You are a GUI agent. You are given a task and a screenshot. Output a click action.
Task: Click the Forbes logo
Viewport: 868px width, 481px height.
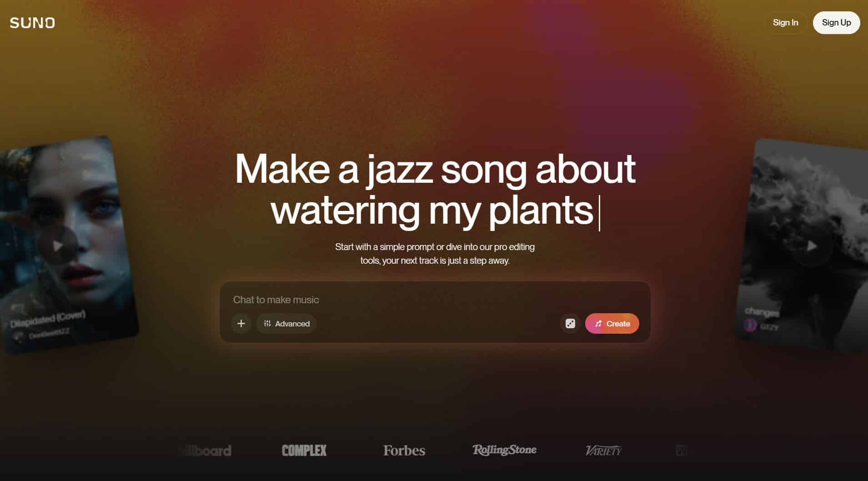pos(404,451)
